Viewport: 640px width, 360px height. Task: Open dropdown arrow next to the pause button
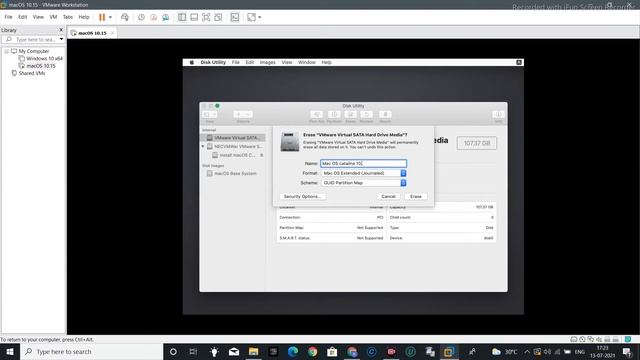pos(110,17)
